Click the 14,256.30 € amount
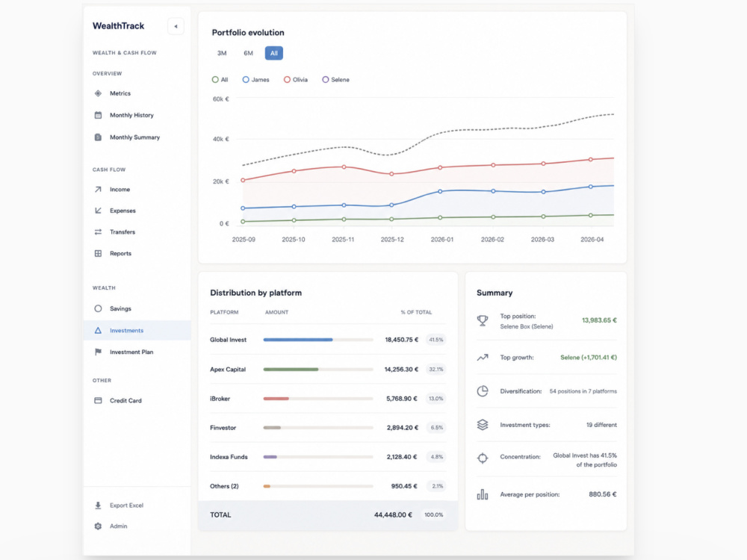The image size is (747, 560). pyautogui.click(x=401, y=370)
